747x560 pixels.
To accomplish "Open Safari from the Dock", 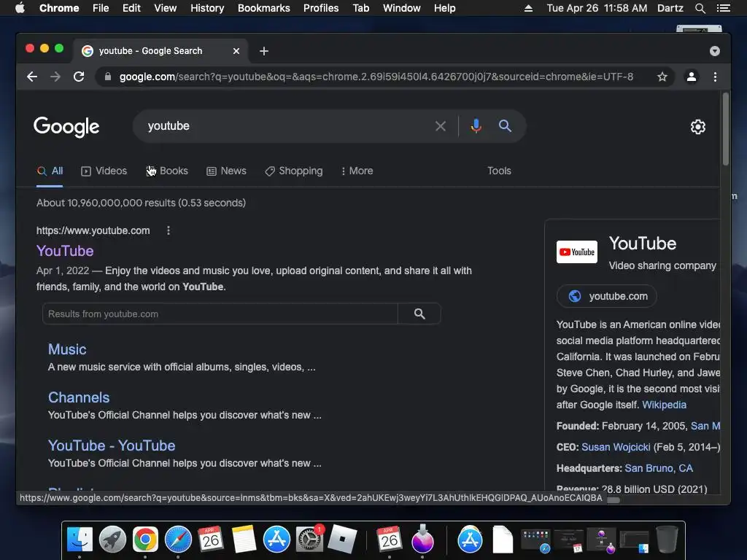I will (178, 539).
